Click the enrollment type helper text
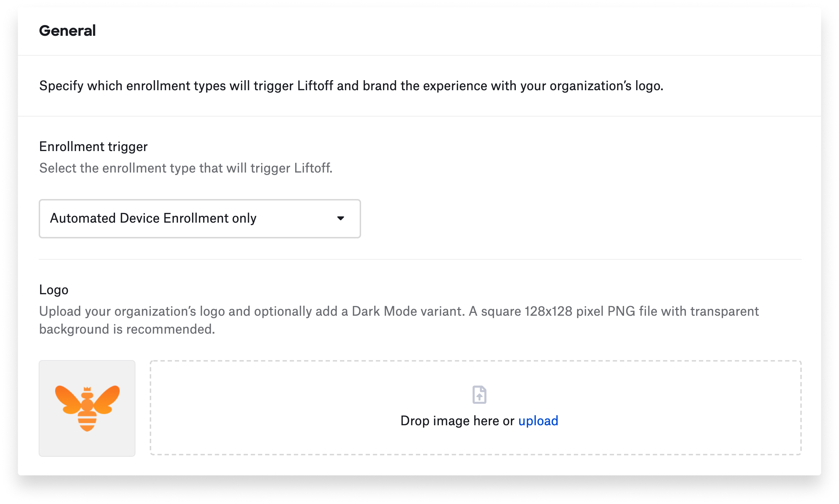 pyautogui.click(x=186, y=168)
